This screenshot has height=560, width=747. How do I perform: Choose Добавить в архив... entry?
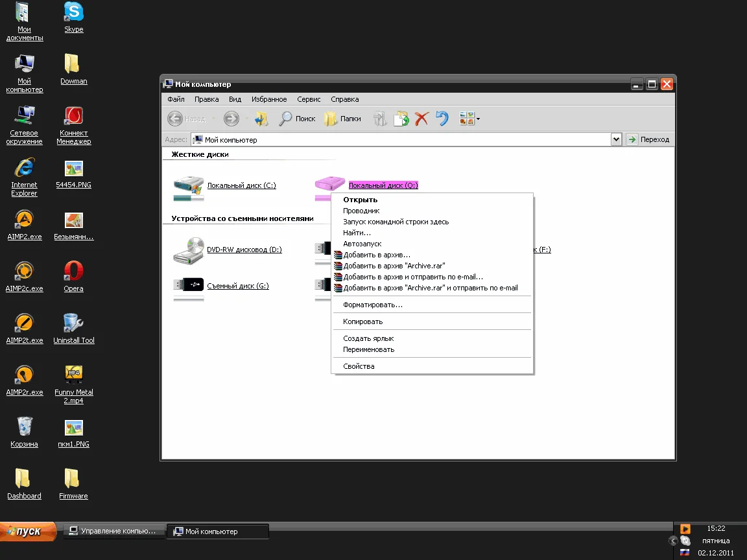point(432,255)
